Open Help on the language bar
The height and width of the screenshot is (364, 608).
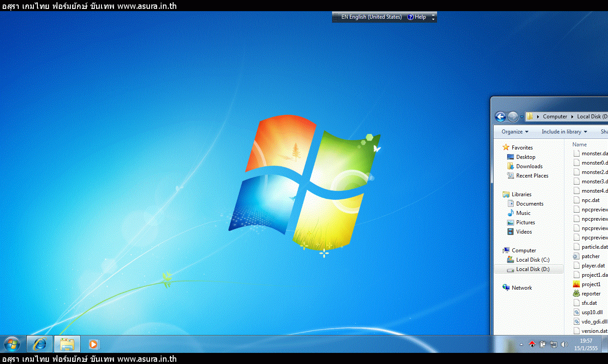(417, 17)
